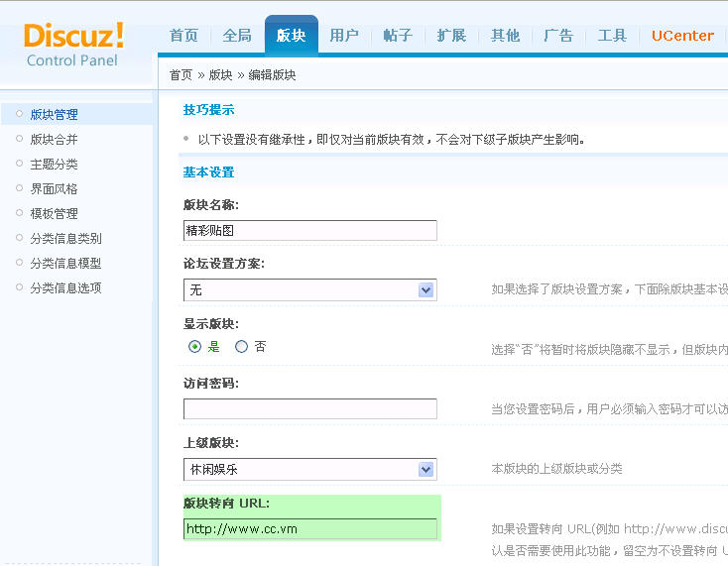Go to the 扩展 tab
728x566 pixels.
[451, 36]
